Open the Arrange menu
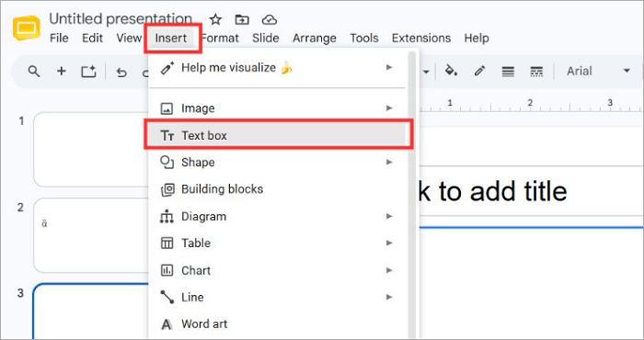Viewport: 644px width, 340px height. tap(315, 39)
